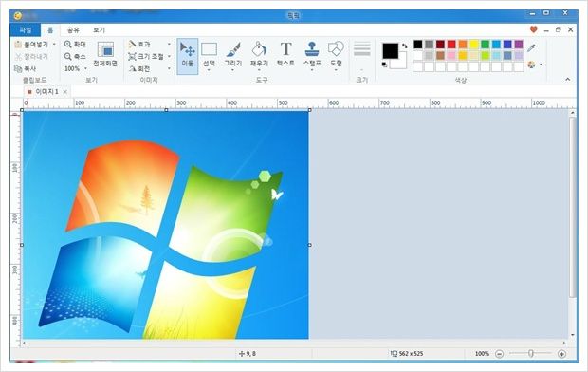This screenshot has width=588, height=372.
Task: Select the Selection (선택) rectangle tool
Action: [x=209, y=55]
